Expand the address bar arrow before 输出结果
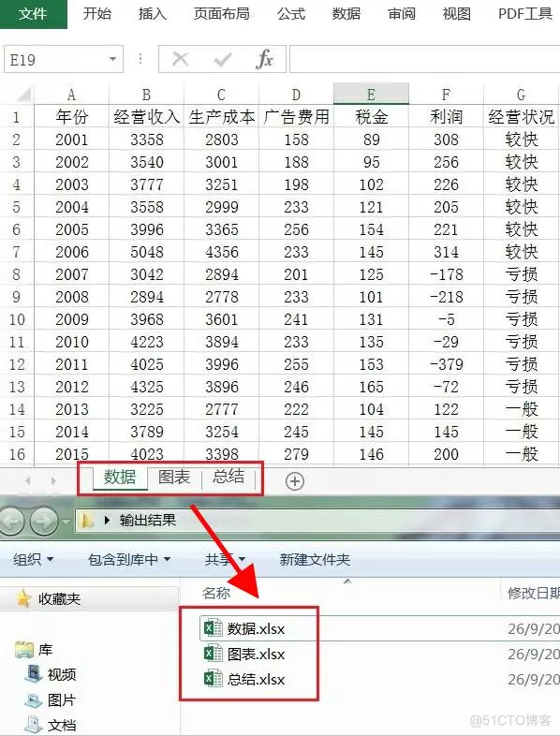The image size is (560, 736). pyautogui.click(x=107, y=520)
